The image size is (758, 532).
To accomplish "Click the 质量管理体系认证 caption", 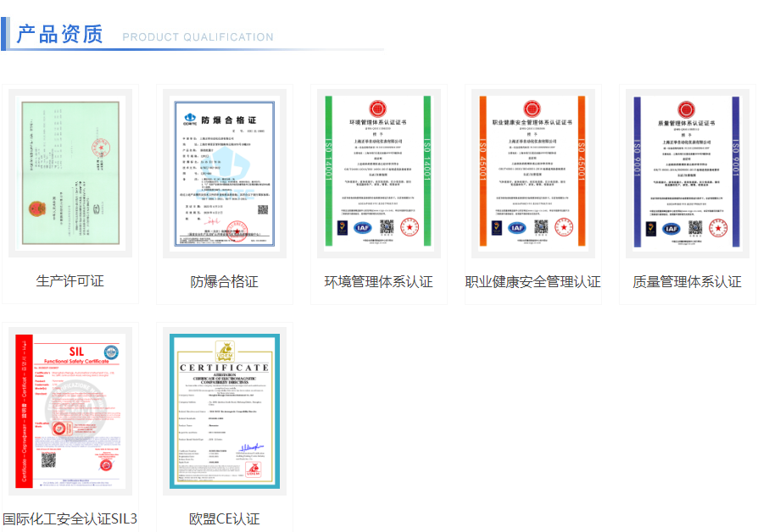I will tap(688, 281).
